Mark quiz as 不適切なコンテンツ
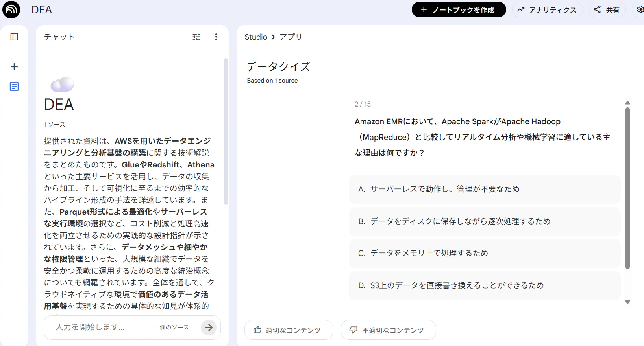Image resolution: width=644 pixels, height=346 pixels. 388,330
